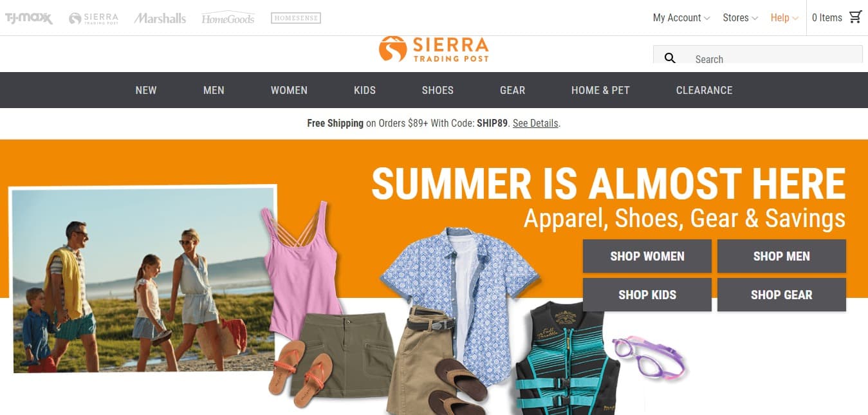The width and height of the screenshot is (868, 415).
Task: Select the WOMEN navigation menu
Action: [x=289, y=90]
